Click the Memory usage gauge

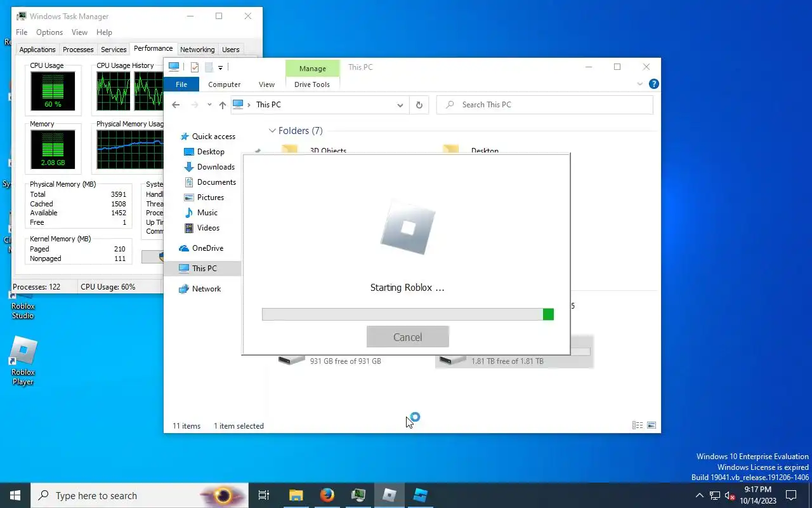[x=53, y=149]
